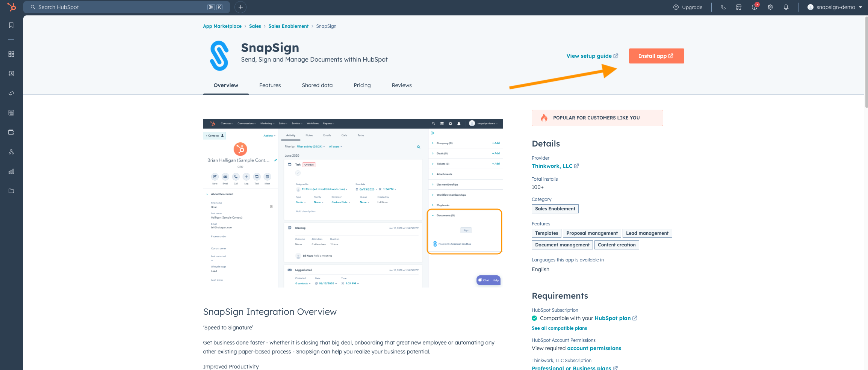Viewport: 868px width, 370px height.
Task: Click the Upgrade button
Action: (688, 7)
